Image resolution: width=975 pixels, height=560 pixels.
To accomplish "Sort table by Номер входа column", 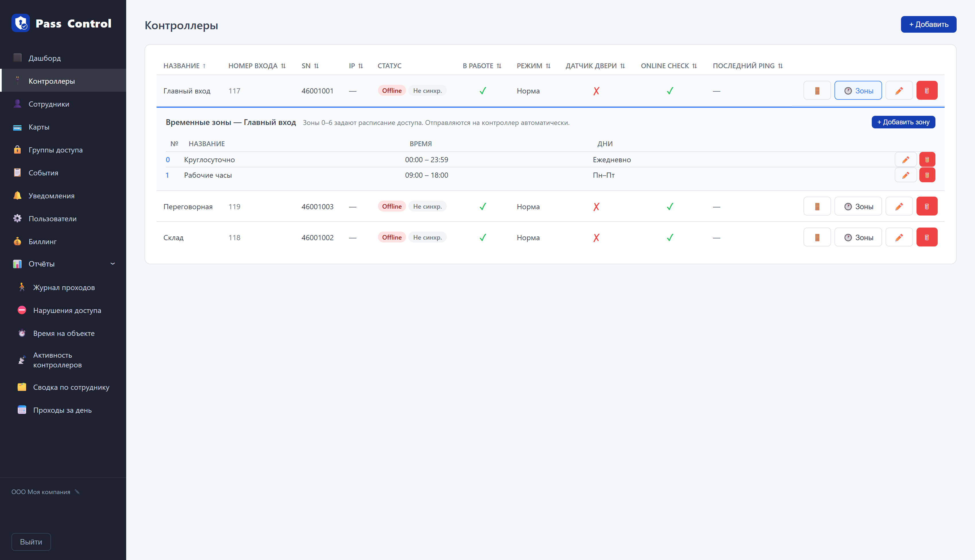I will tap(257, 66).
